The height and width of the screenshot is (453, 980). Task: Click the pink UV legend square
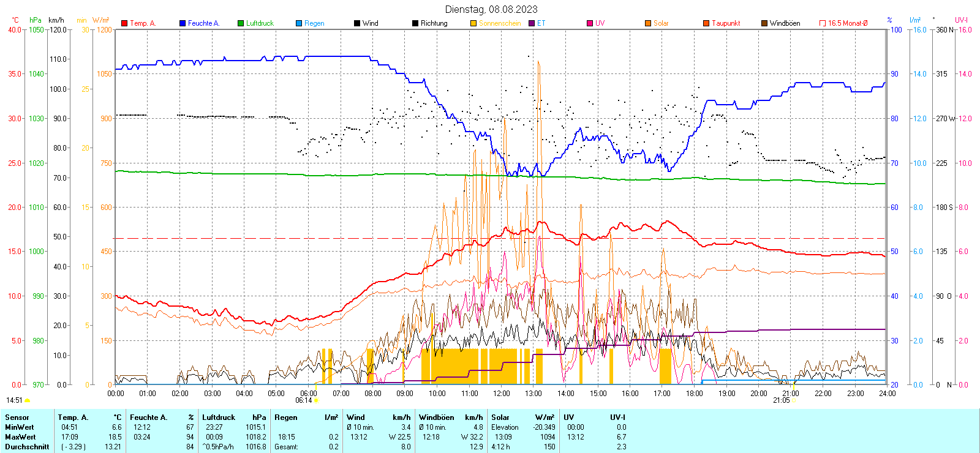(x=590, y=23)
